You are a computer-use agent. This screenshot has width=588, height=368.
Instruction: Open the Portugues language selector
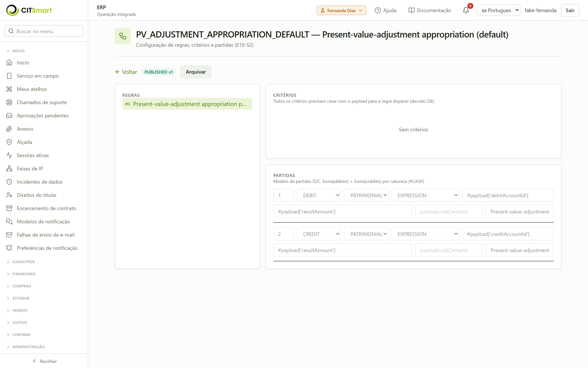point(498,10)
